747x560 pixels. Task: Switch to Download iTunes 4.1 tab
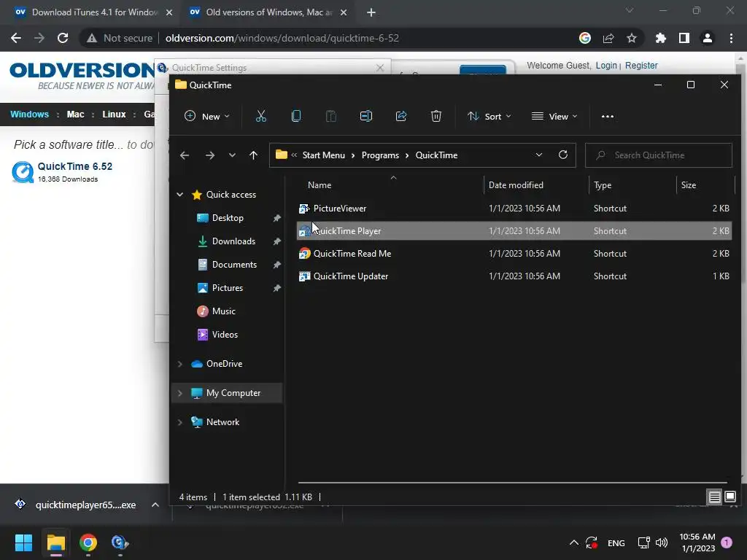pyautogui.click(x=88, y=12)
